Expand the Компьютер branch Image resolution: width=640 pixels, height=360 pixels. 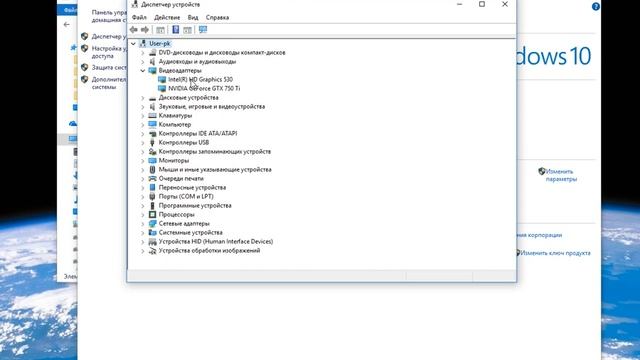pyautogui.click(x=143, y=124)
